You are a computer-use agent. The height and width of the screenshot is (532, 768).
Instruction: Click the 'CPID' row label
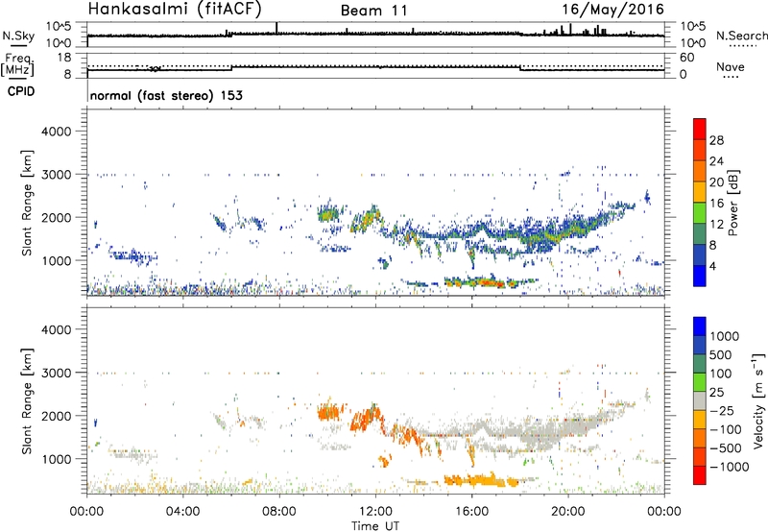(x=21, y=91)
